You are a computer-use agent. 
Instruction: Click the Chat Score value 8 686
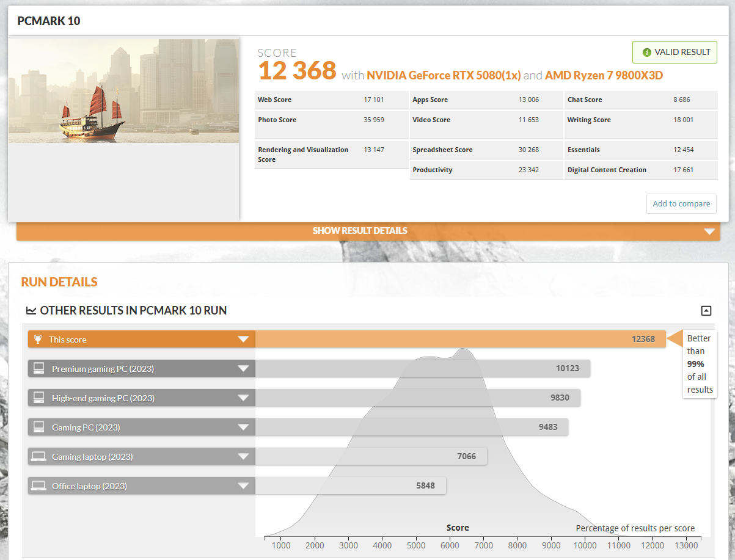tap(682, 100)
